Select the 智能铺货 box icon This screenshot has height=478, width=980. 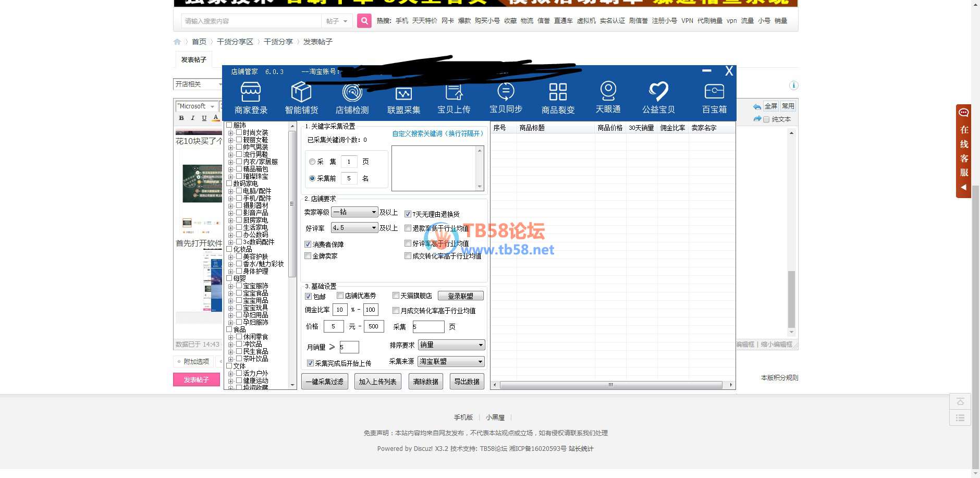coord(301,99)
